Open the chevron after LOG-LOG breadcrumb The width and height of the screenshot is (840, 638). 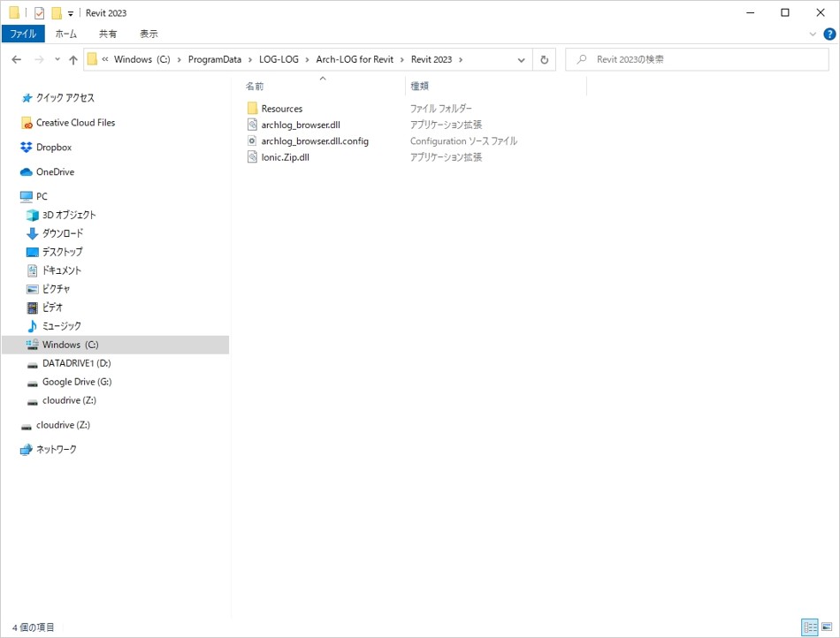(x=307, y=59)
